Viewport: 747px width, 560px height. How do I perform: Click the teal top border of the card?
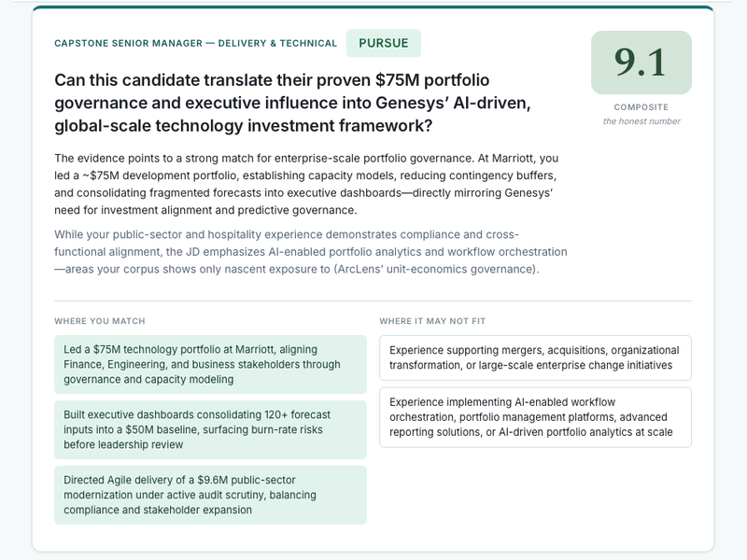coord(373,7)
